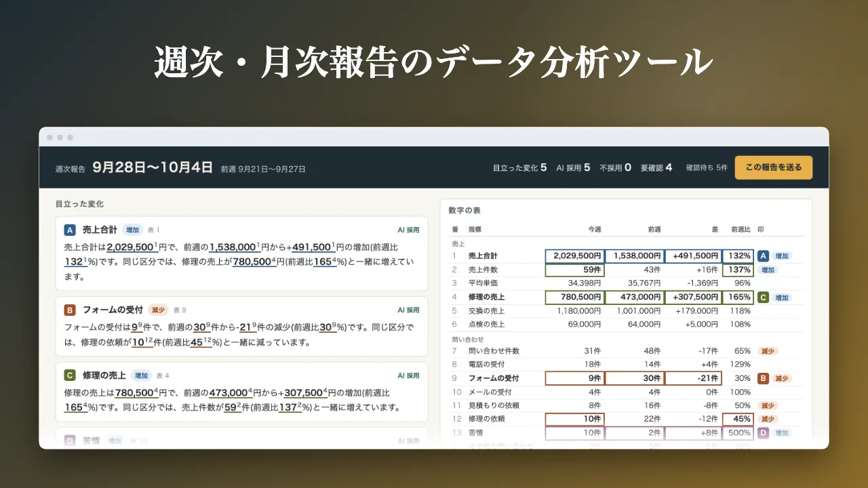Select 要確認 4 counter in header
The width and height of the screenshot is (868, 488).
click(656, 167)
